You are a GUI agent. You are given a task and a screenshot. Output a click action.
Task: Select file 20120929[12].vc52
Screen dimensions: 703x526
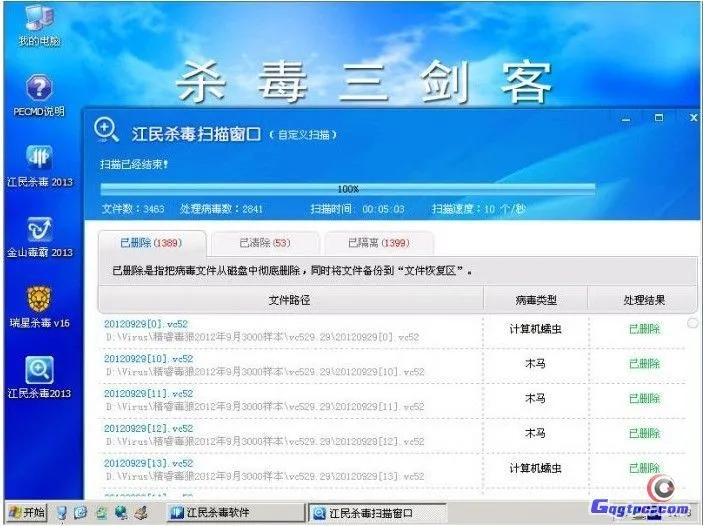pos(148,429)
